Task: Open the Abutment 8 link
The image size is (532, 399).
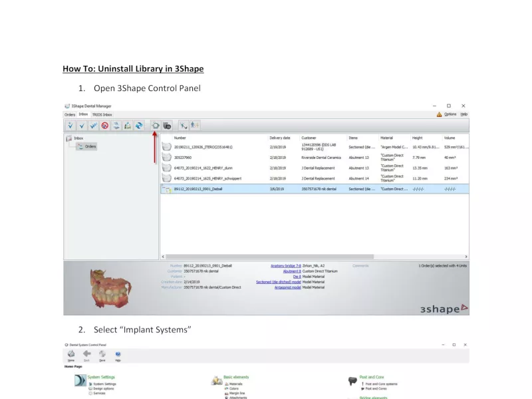Action: pos(292,271)
